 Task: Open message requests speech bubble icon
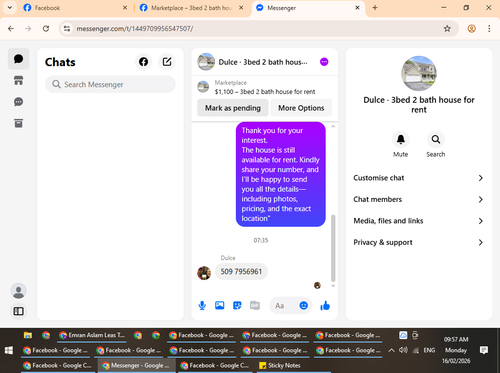coord(18,102)
